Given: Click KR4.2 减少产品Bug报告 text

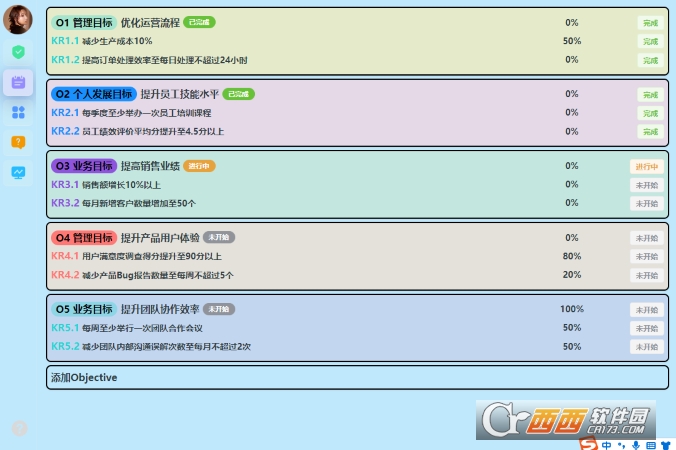Looking at the screenshot, I should coord(158,275).
